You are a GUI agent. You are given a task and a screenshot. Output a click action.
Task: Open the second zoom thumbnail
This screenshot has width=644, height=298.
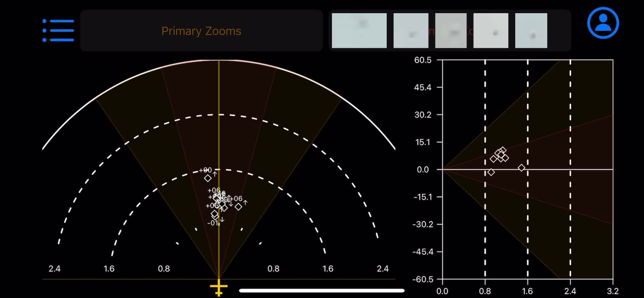[411, 31]
